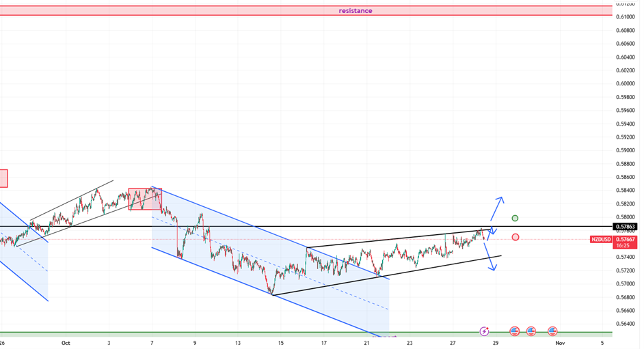This screenshot has height=349, width=644.
Task: Select the red circle marker
Action: click(x=515, y=237)
